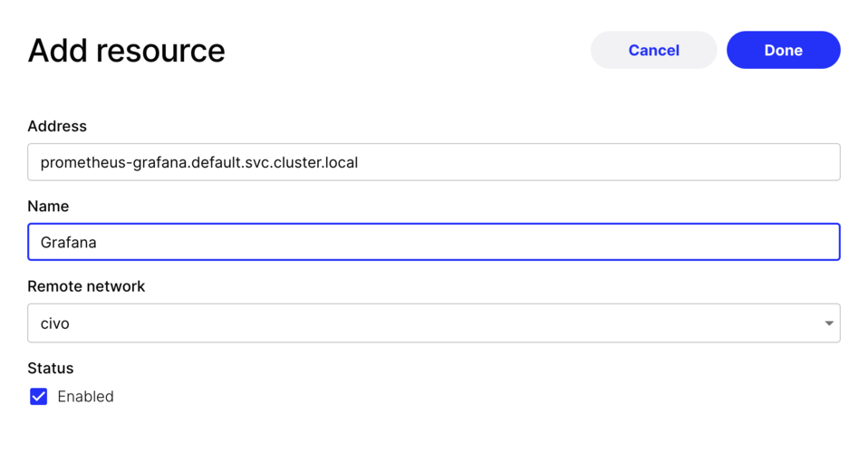Click the Status section label

coord(51,368)
